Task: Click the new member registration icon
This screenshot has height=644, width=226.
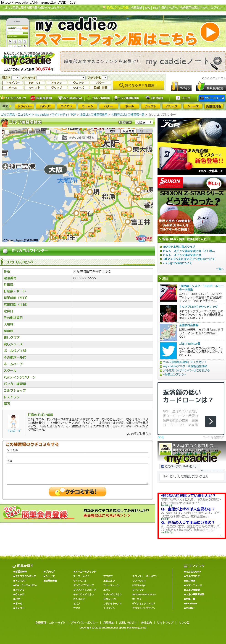Action: 211,86
